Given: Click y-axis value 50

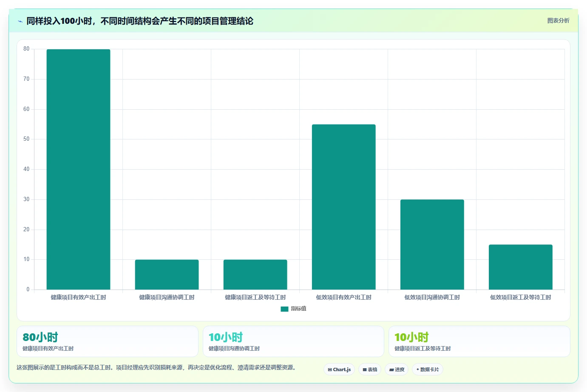Looking at the screenshot, I should tap(26, 139).
